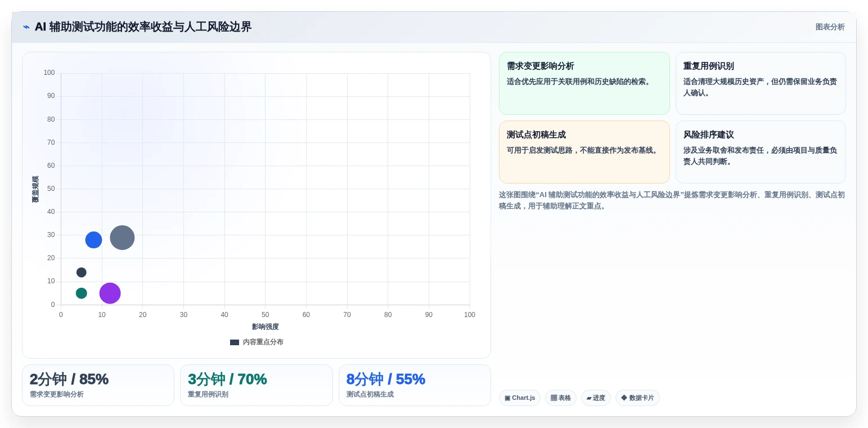Click the 覆盖规模 y-axis title
The height and width of the screenshot is (428, 868).
tap(35, 189)
